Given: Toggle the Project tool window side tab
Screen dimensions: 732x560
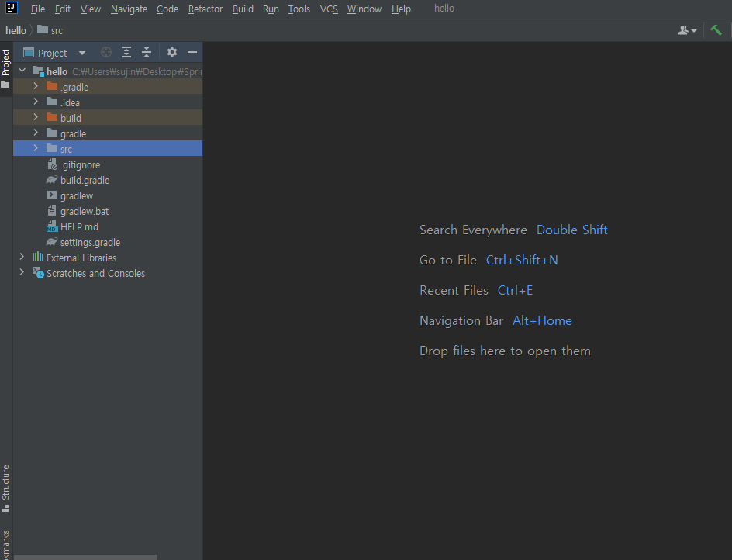Looking at the screenshot, I should pyautogui.click(x=5, y=69).
